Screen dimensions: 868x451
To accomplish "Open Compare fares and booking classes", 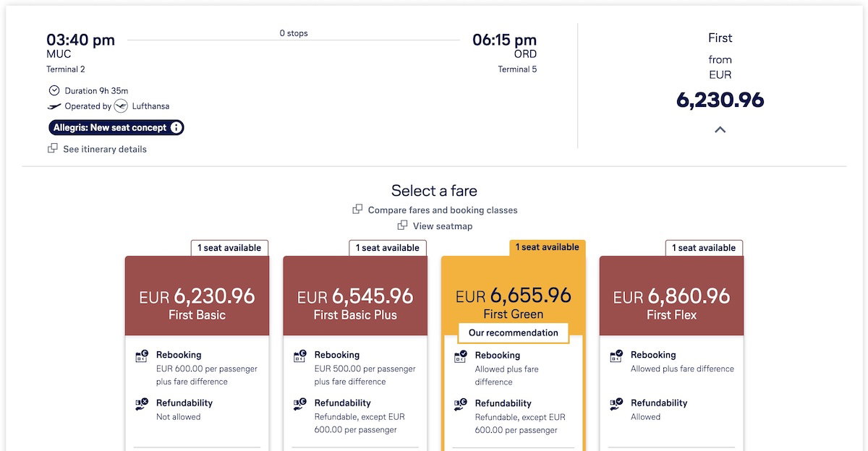I will (443, 210).
